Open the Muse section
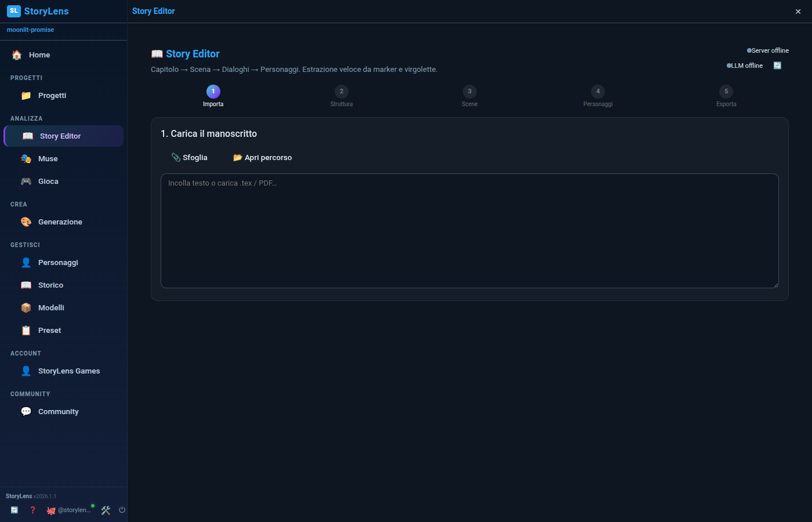The image size is (812, 522). click(63, 159)
